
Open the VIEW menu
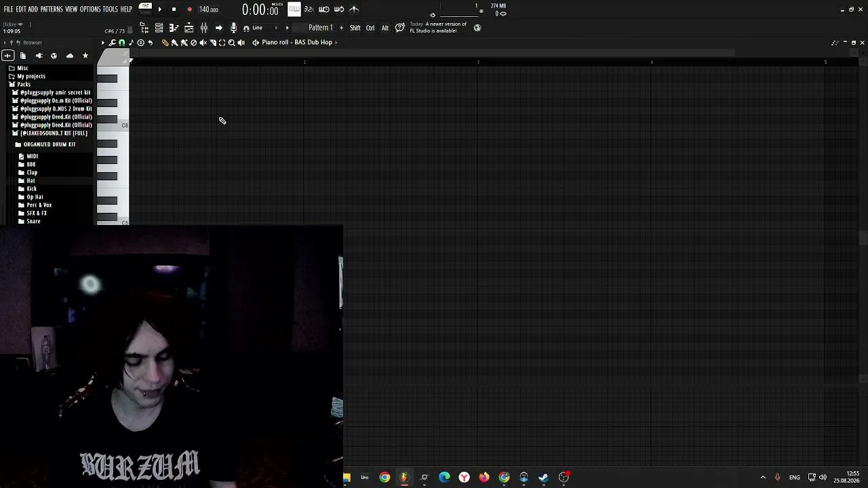click(71, 9)
